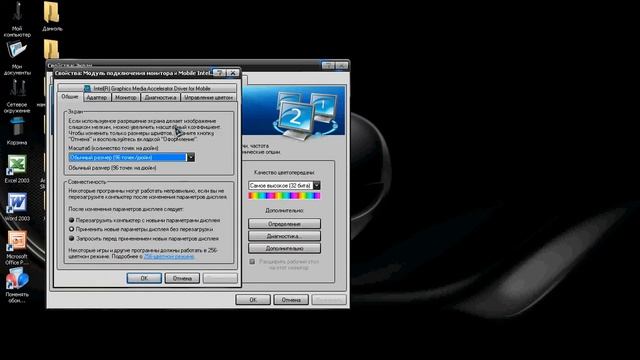Switch to the Диагностика tab
This screenshot has width=640, height=360.
click(x=160, y=98)
